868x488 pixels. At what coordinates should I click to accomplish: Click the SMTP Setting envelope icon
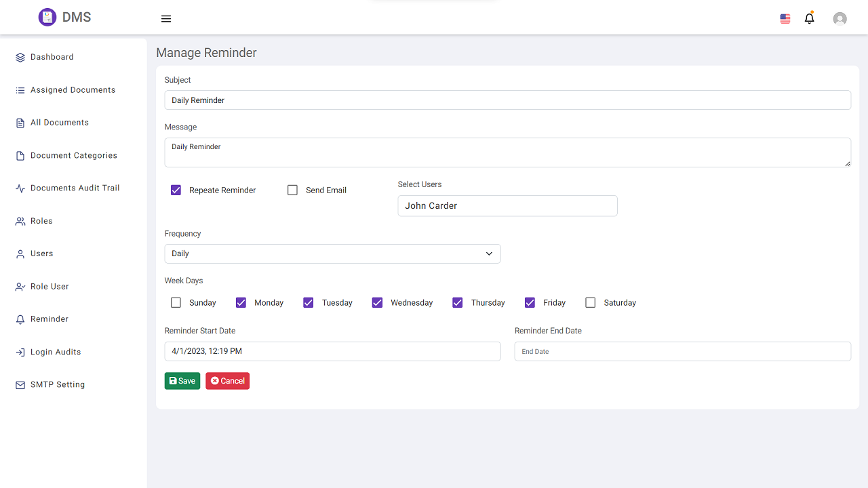click(x=20, y=385)
